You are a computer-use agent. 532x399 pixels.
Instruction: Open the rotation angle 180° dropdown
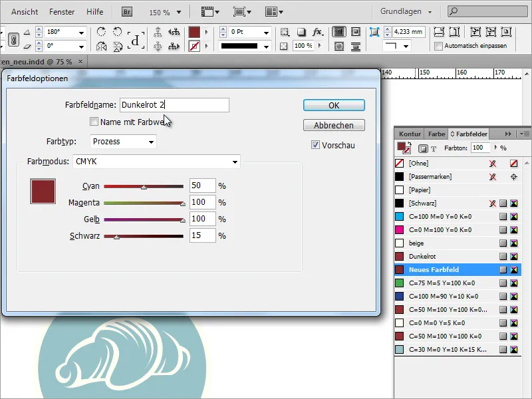[81, 33]
